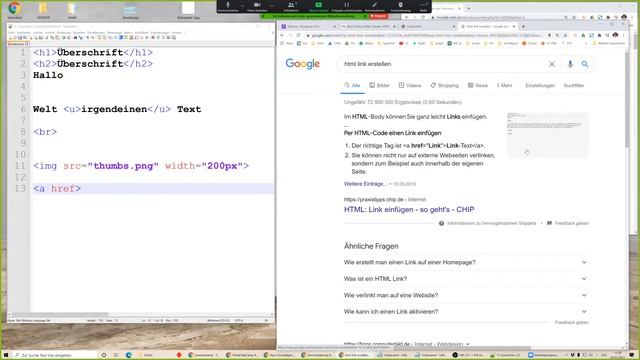Image resolution: width=640 pixels, height=360 pixels.
Task: Click the binoculars Find icon in Notepad++
Action: [x=75, y=38]
